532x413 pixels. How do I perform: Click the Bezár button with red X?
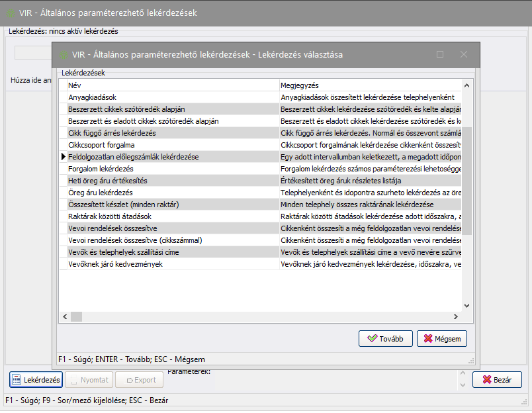coord(497,380)
